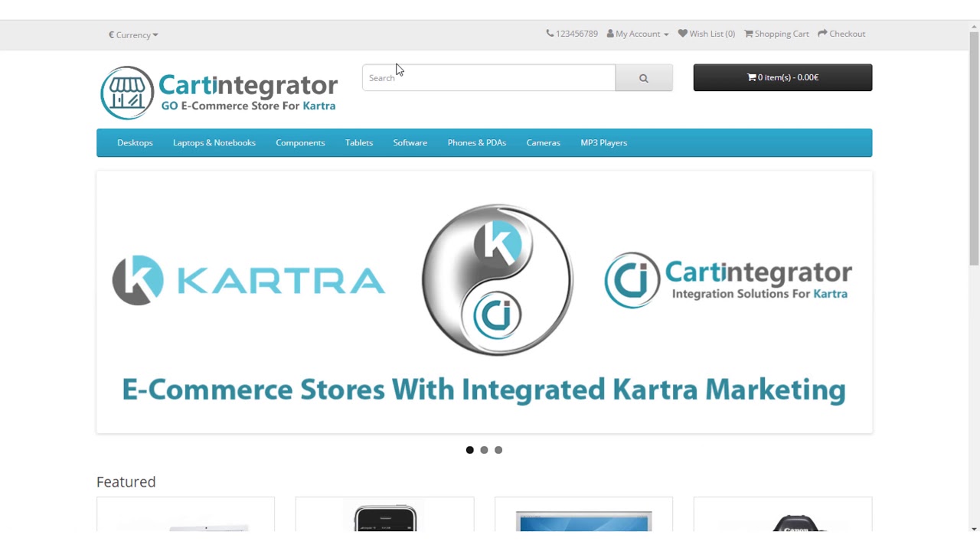This screenshot has height=551, width=980.
Task: Click the magnifier search button
Action: pyautogui.click(x=644, y=77)
